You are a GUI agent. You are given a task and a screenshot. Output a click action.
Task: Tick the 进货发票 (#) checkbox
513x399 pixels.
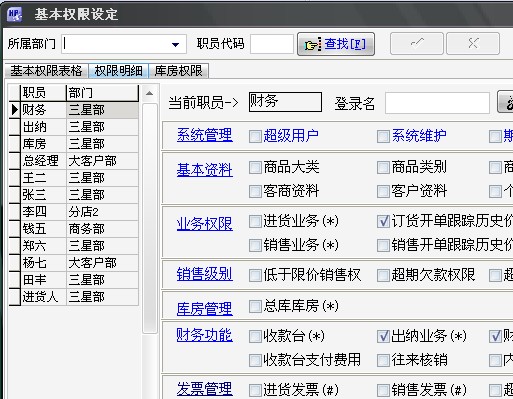pos(255,390)
